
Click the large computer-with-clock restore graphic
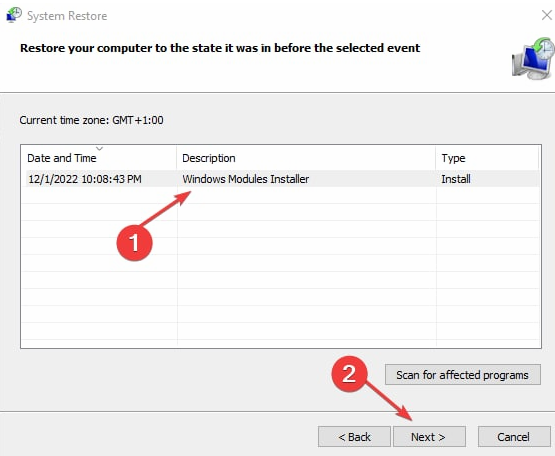point(533,58)
